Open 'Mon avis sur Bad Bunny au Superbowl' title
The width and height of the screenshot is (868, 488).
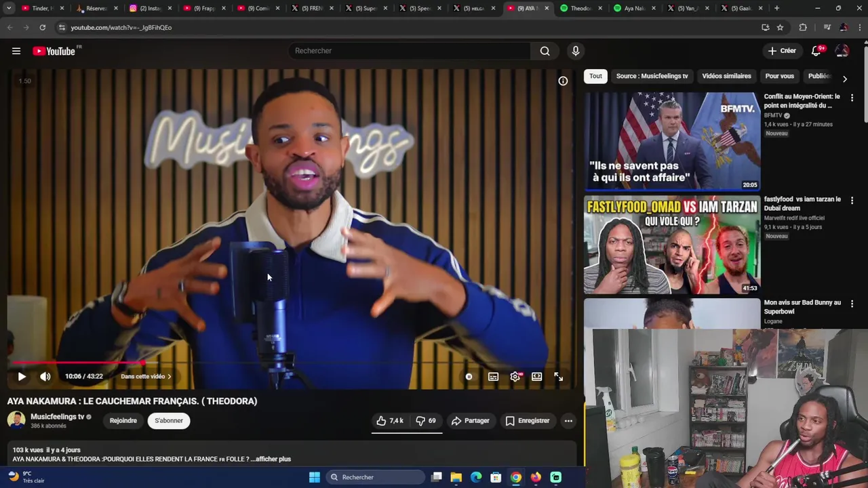[x=802, y=307]
